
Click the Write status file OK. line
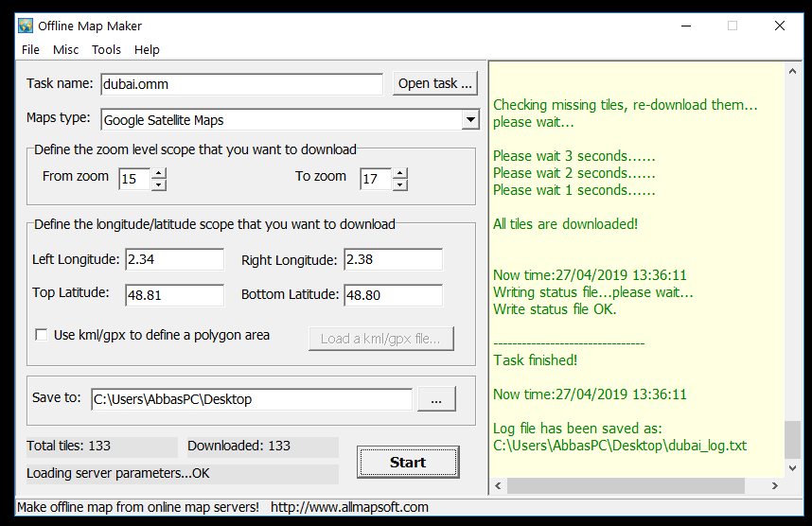[555, 309]
